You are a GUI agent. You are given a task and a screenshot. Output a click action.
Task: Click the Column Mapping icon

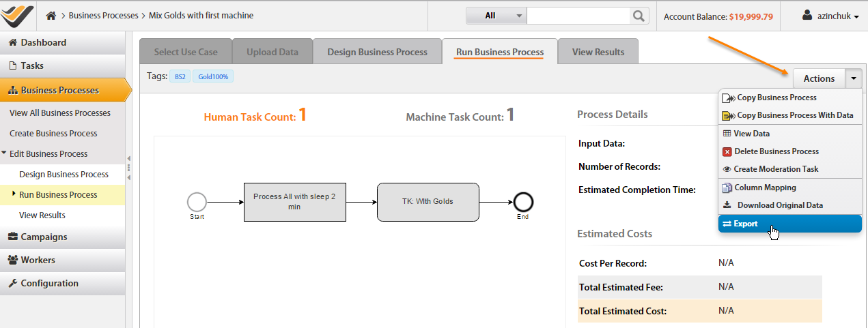[x=727, y=188]
